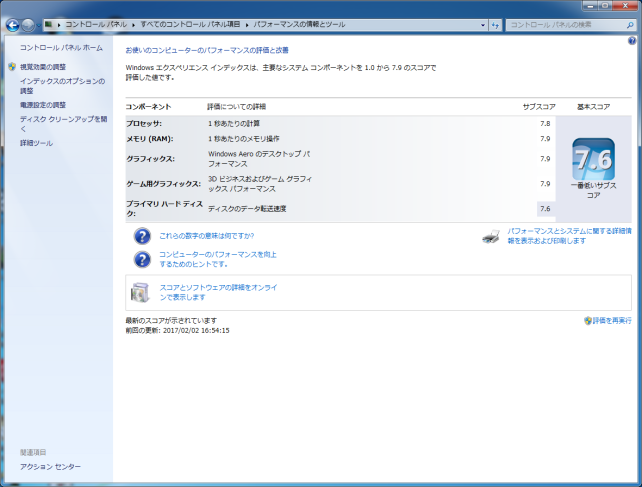642x487 pixels.
Task: Click ディスクのデータ転送速度 description
Action: tap(247, 209)
